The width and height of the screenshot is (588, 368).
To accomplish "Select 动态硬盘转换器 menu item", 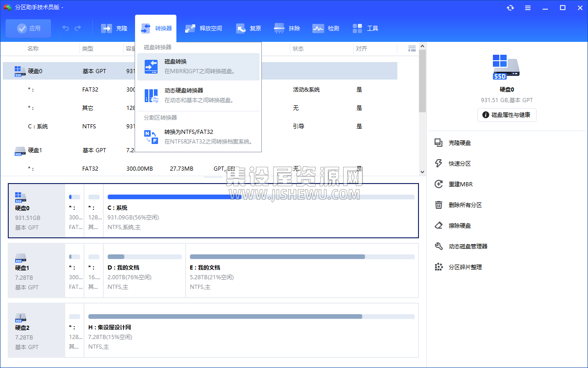I will coord(198,95).
